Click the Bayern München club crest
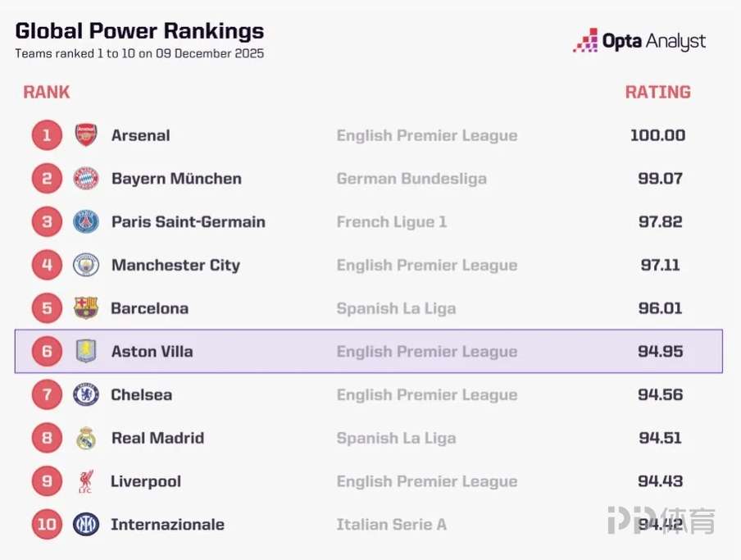741x560 pixels. coord(86,179)
